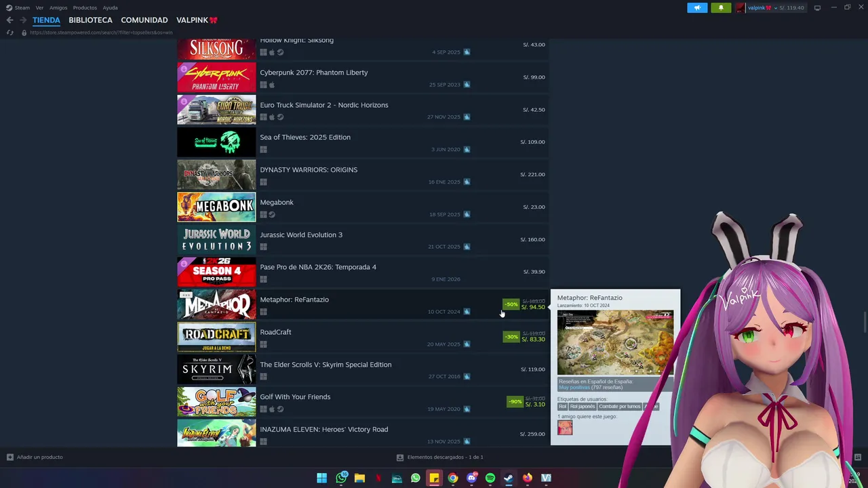Viewport: 868px width, 488px height.
Task: Click the Megabonk game thumbnail
Action: coord(216,207)
